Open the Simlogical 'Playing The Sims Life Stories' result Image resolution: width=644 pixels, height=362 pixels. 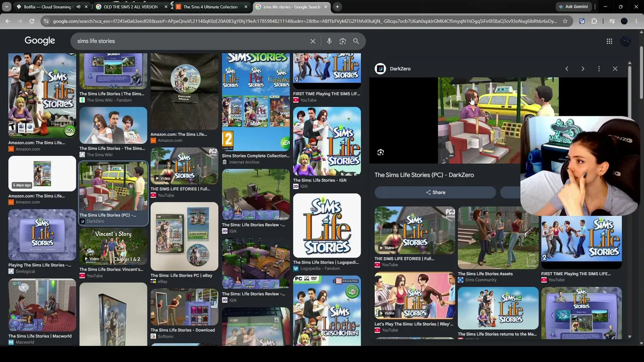point(42,235)
